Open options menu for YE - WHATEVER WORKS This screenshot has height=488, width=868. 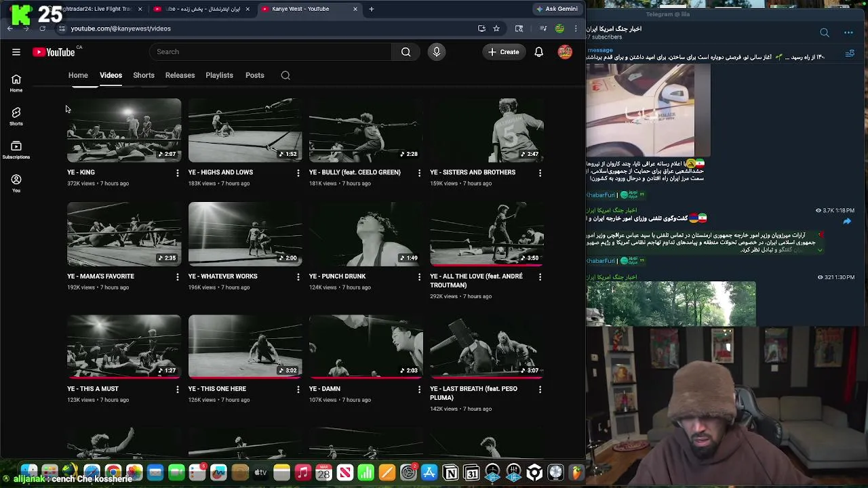(x=298, y=277)
